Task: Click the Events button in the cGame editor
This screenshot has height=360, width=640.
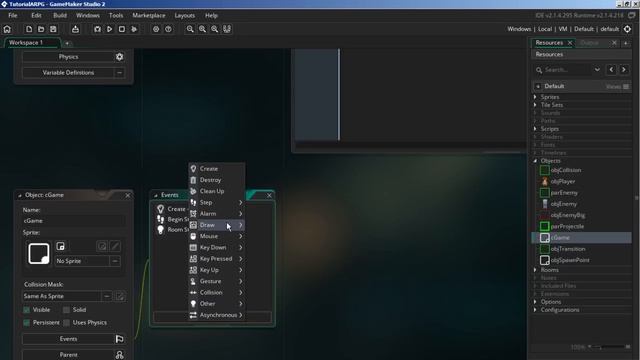Action: 68,339
